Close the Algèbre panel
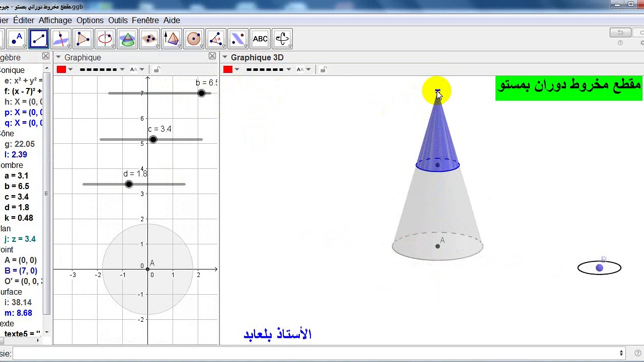 pyautogui.click(x=46, y=56)
